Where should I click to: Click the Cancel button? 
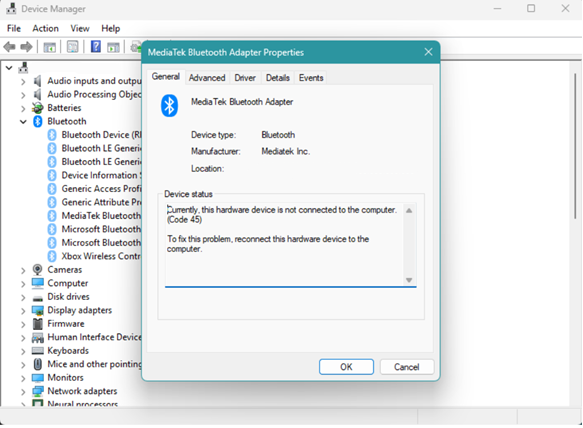407,367
